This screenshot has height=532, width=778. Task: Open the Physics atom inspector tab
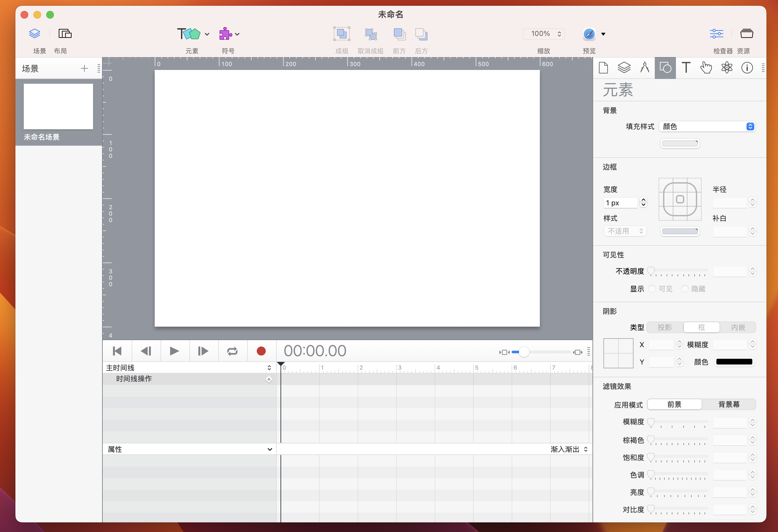pyautogui.click(x=726, y=68)
